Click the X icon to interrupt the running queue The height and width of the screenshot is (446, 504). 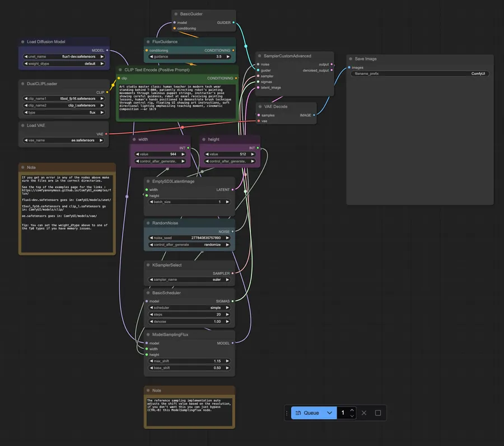click(364, 412)
